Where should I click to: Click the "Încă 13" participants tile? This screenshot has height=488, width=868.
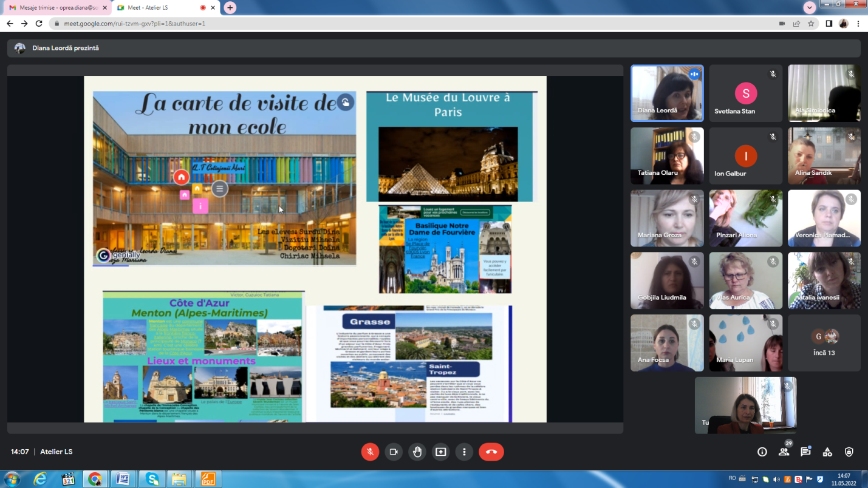point(824,342)
